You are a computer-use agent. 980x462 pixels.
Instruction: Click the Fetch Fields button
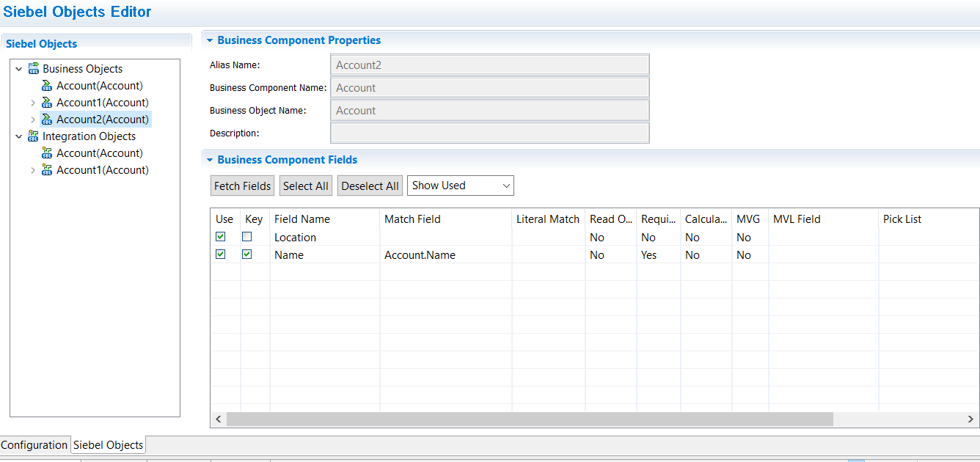(243, 186)
